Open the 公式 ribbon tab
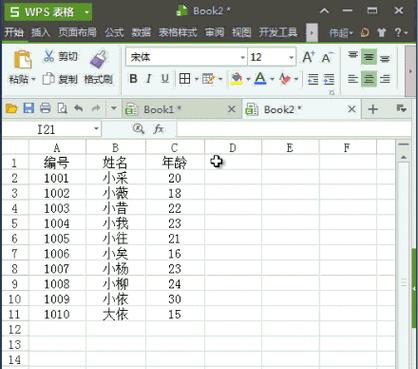The width and height of the screenshot is (418, 369). point(114,33)
